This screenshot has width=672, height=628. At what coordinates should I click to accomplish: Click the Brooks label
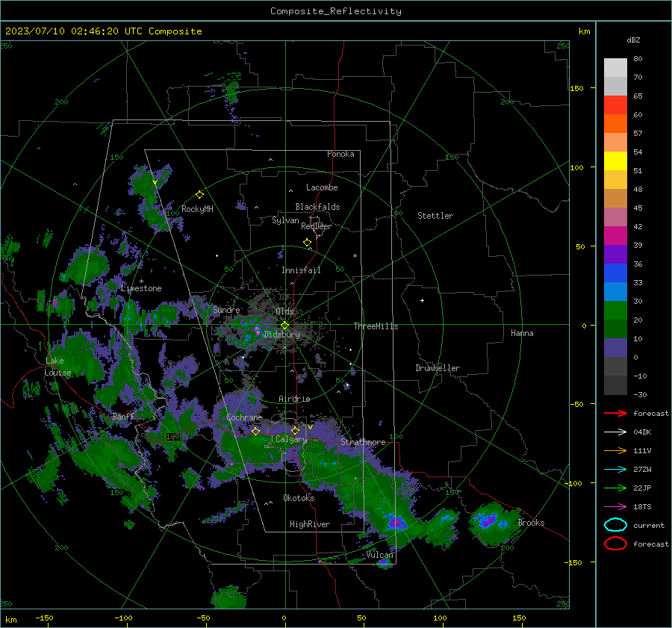[531, 523]
